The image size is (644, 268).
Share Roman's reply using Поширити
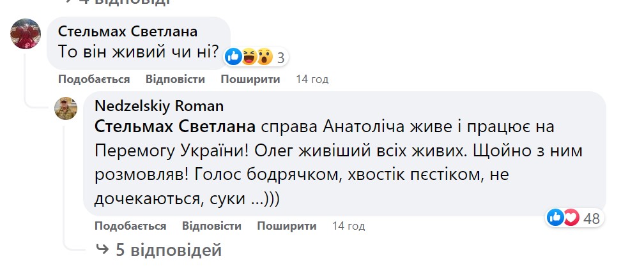click(287, 226)
